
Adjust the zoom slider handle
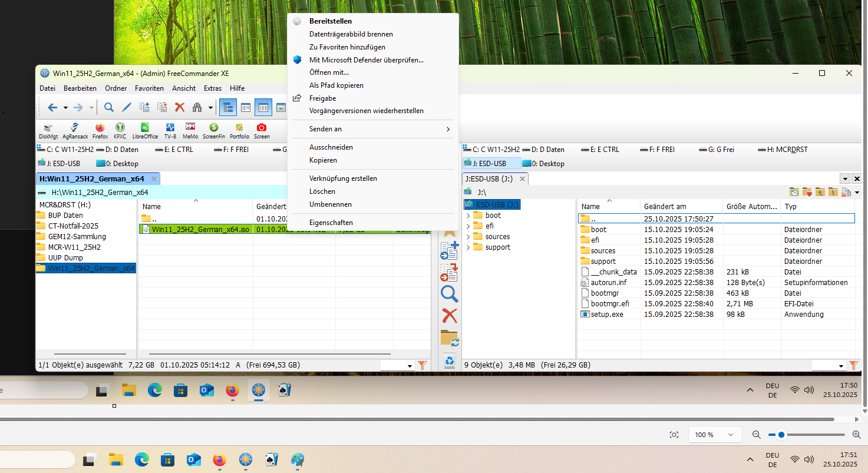coord(781,435)
